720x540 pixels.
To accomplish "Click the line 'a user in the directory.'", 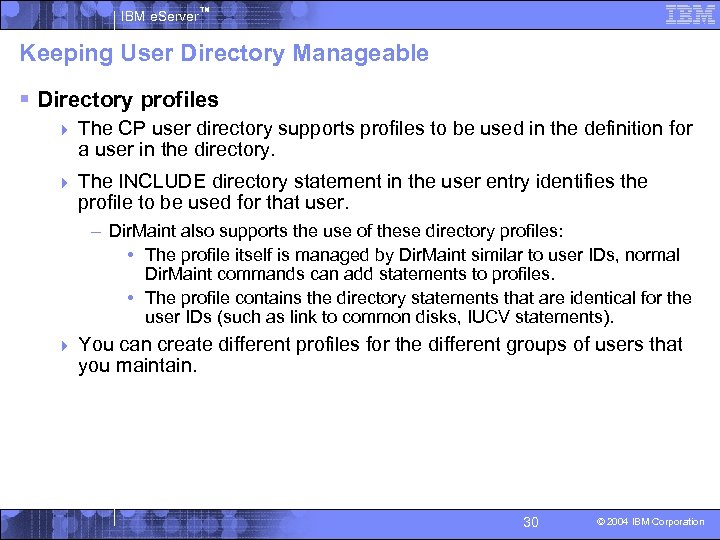I will 176,150.
